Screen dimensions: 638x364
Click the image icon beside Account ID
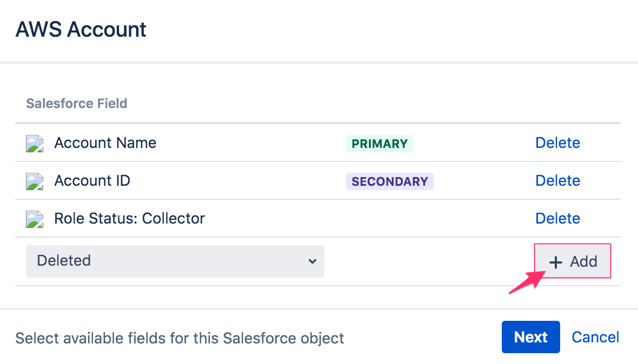pyautogui.click(x=35, y=181)
